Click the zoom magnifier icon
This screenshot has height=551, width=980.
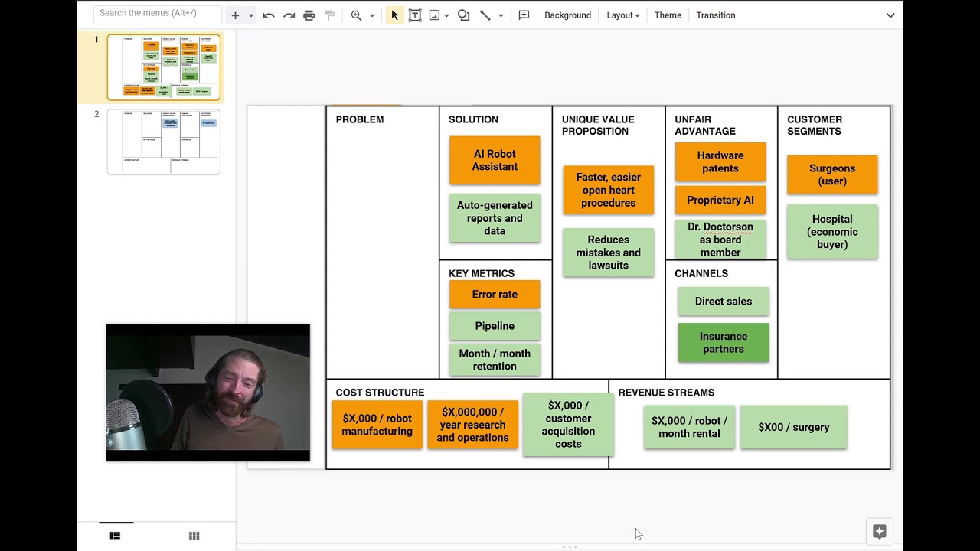pyautogui.click(x=356, y=15)
